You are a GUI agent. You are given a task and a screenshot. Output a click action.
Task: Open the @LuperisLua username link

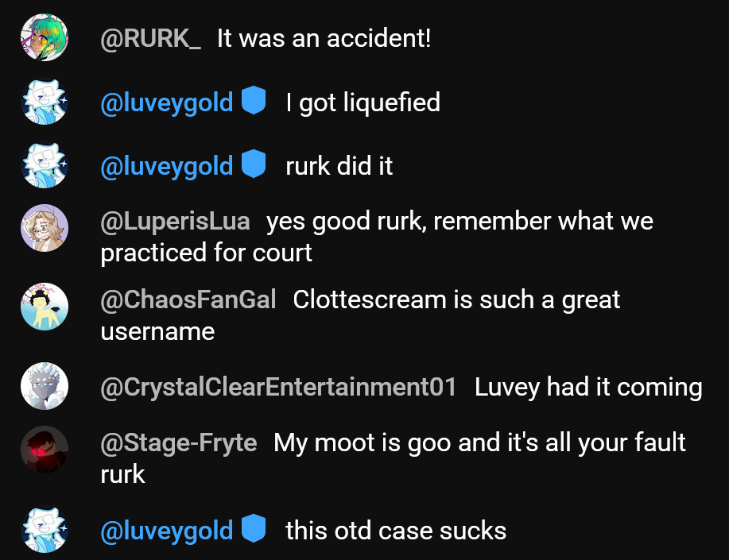click(x=175, y=221)
